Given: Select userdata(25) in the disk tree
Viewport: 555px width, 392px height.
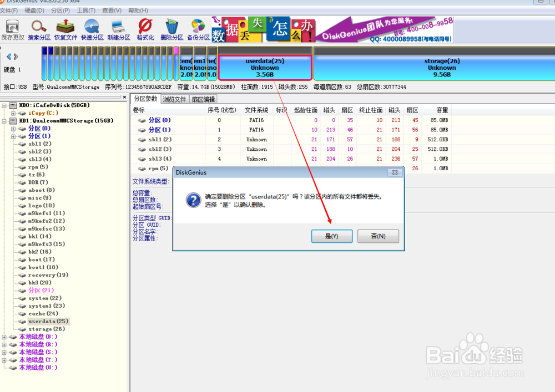Looking at the screenshot, I should point(48,322).
